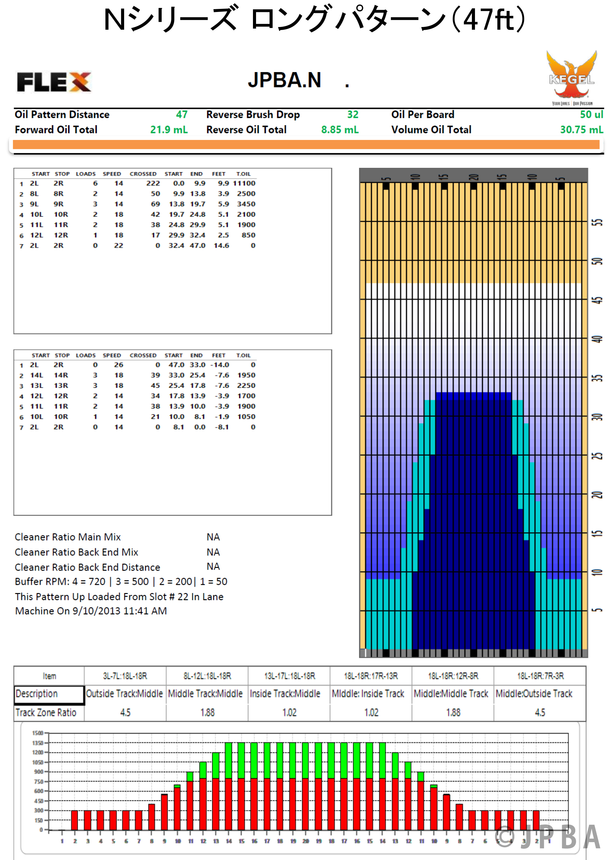Click the bar above board 20 in chart
The image size is (616, 860).
point(305,786)
